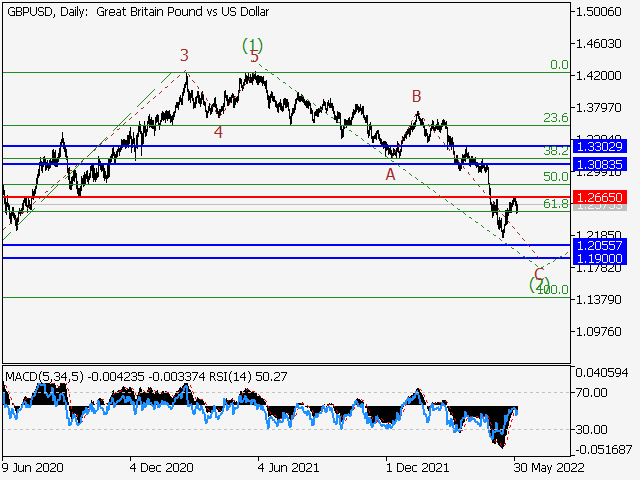
Task: Click the '4 Dec 2020' date label
Action: coord(162,467)
